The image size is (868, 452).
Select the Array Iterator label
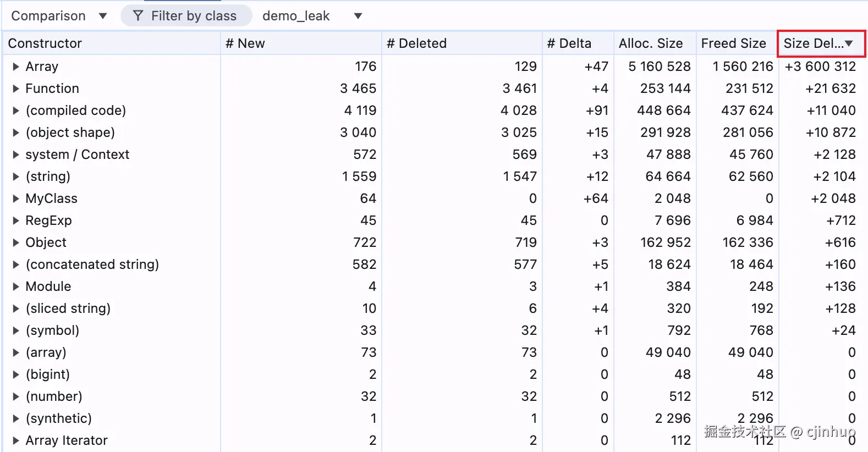pyautogui.click(x=67, y=440)
